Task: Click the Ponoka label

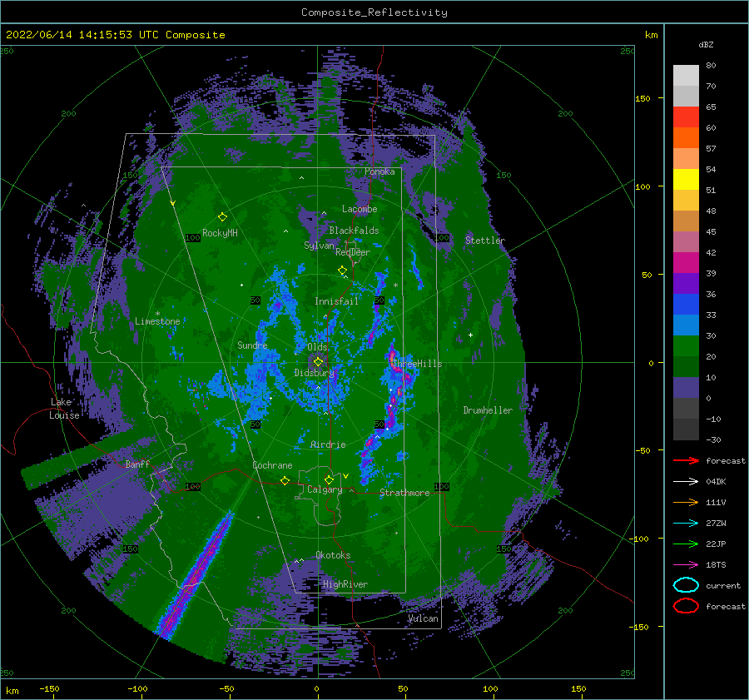Action: [379, 171]
